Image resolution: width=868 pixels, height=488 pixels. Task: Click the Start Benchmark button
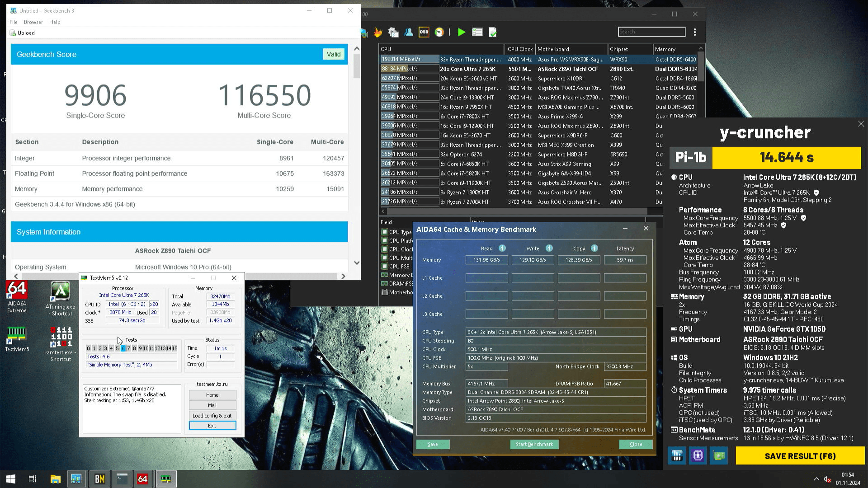(534, 444)
